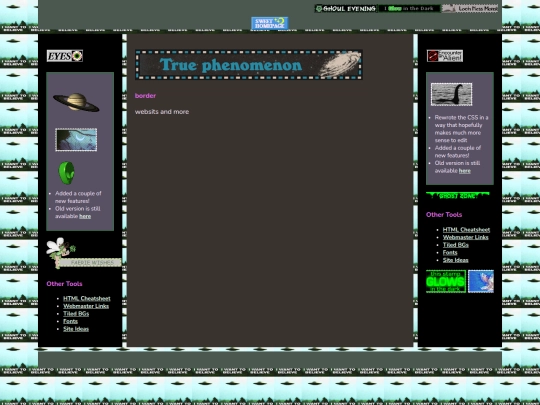
Task: Click the Glow in the Dark badge
Action: 409,9
